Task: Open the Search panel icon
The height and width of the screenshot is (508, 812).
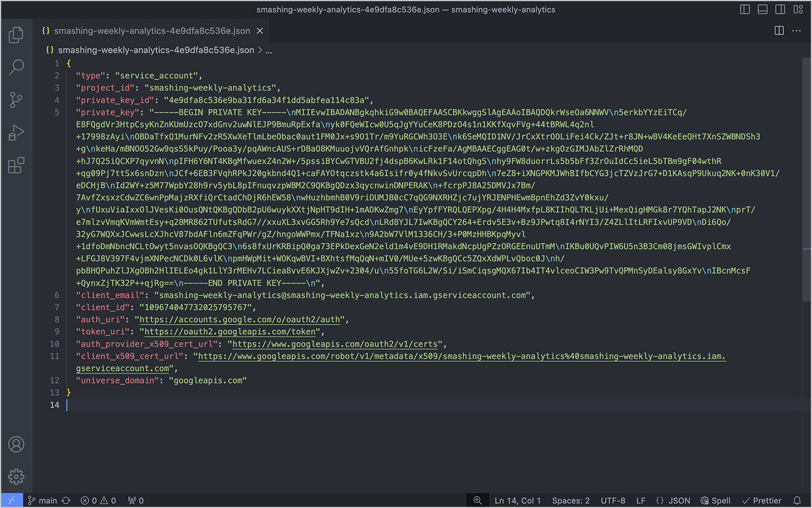Action: coord(16,67)
